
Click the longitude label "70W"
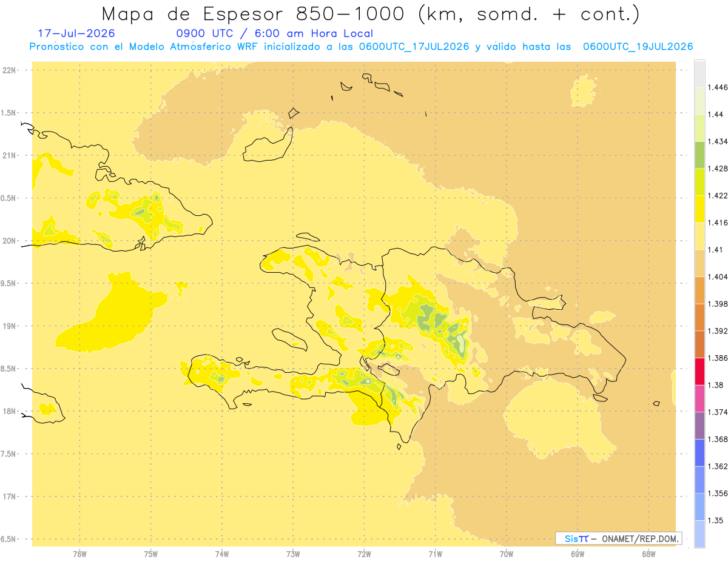tap(507, 554)
